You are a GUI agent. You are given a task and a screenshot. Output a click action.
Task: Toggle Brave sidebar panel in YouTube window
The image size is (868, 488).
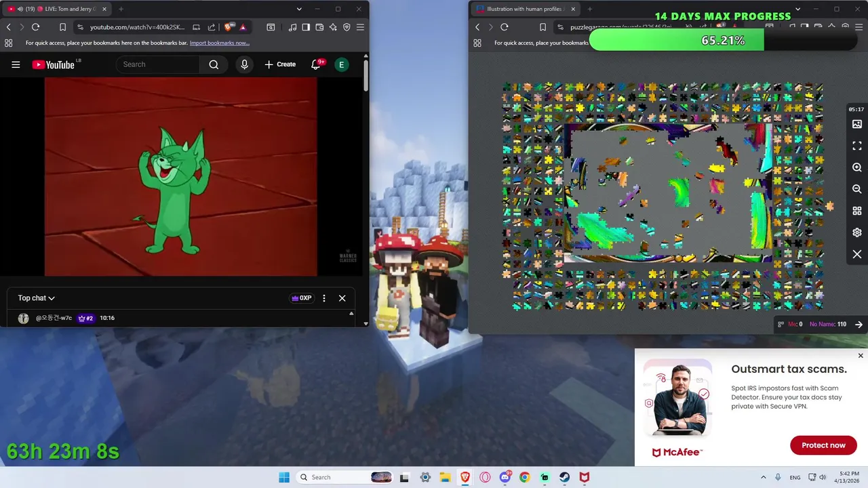pos(306,27)
